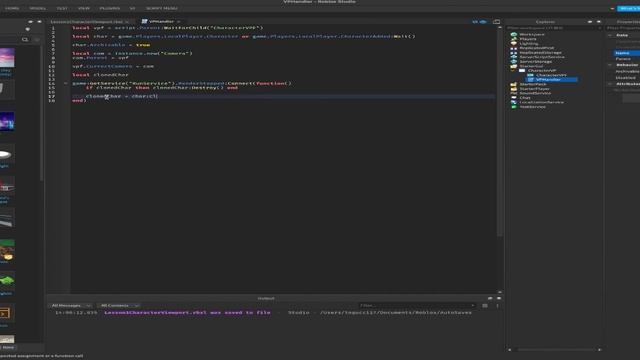
Task: Undock the Output panel via float icon
Action: [x=490, y=298]
